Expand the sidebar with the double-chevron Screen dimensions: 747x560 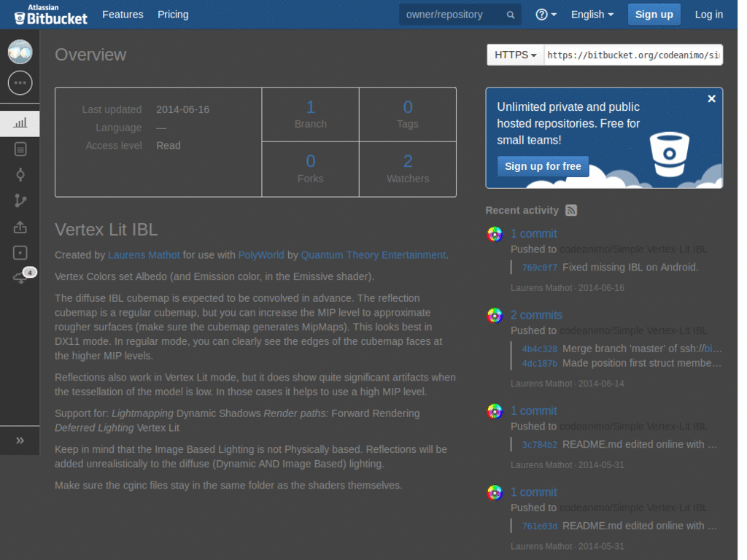[x=20, y=440]
